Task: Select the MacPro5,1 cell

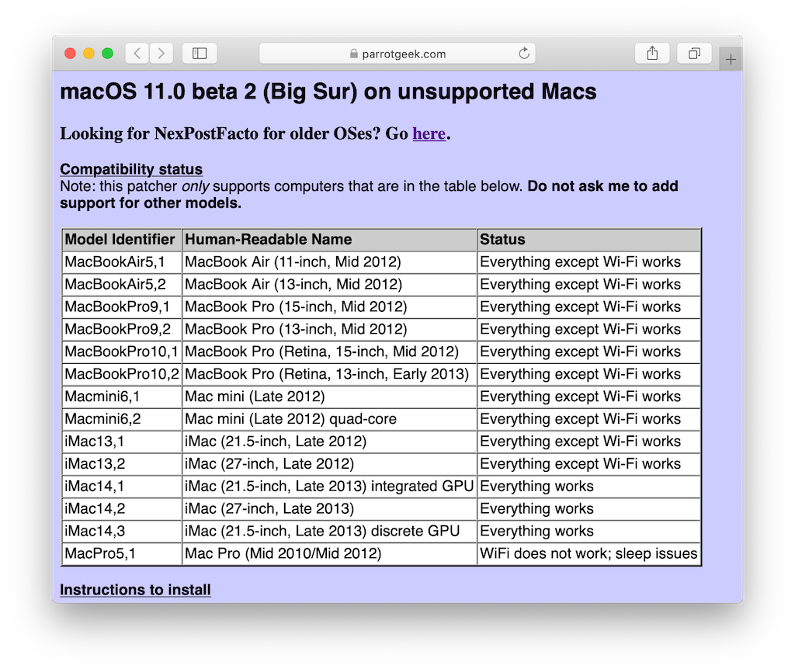Action: click(x=122, y=553)
